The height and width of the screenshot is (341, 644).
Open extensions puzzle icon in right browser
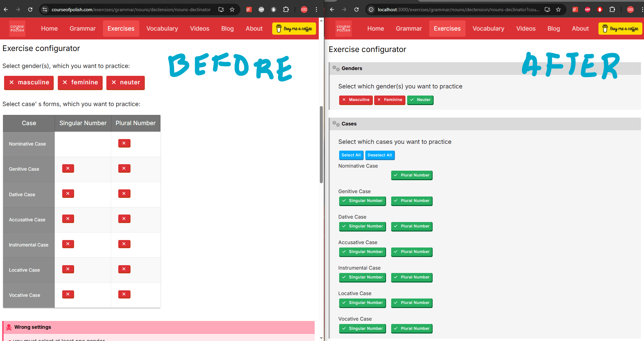click(x=612, y=10)
